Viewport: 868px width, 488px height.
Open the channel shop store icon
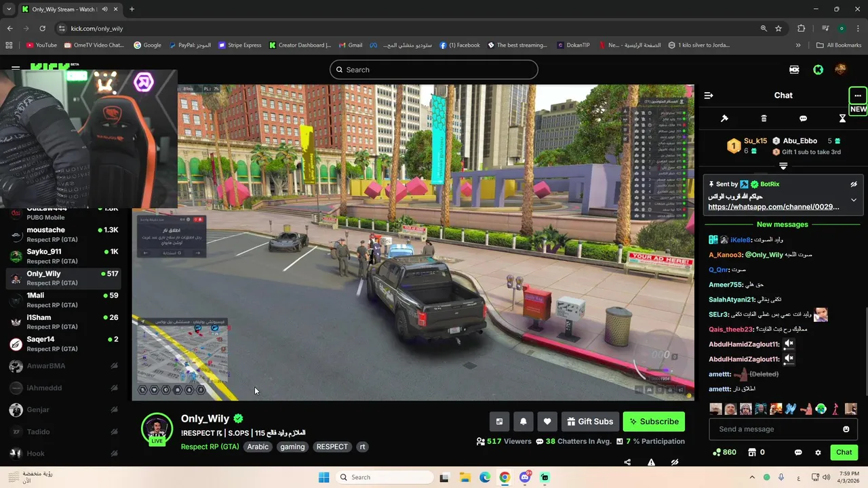[756, 452]
